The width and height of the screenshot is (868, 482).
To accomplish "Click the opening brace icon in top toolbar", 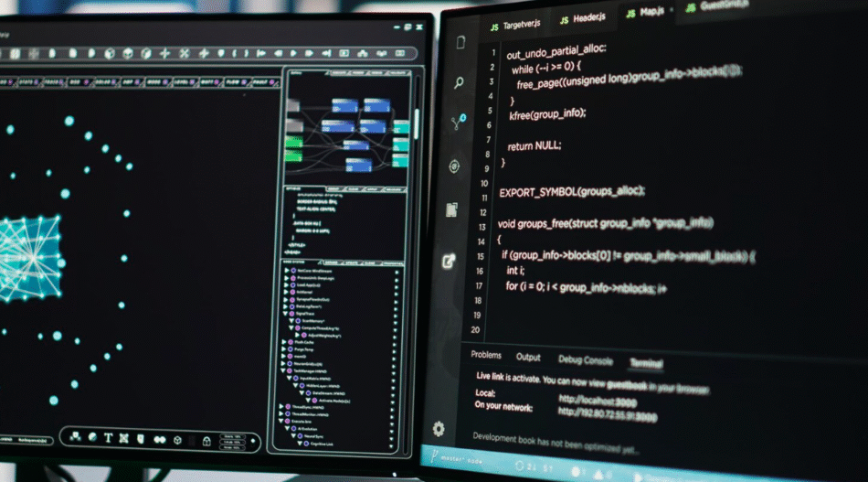I will (234, 53).
